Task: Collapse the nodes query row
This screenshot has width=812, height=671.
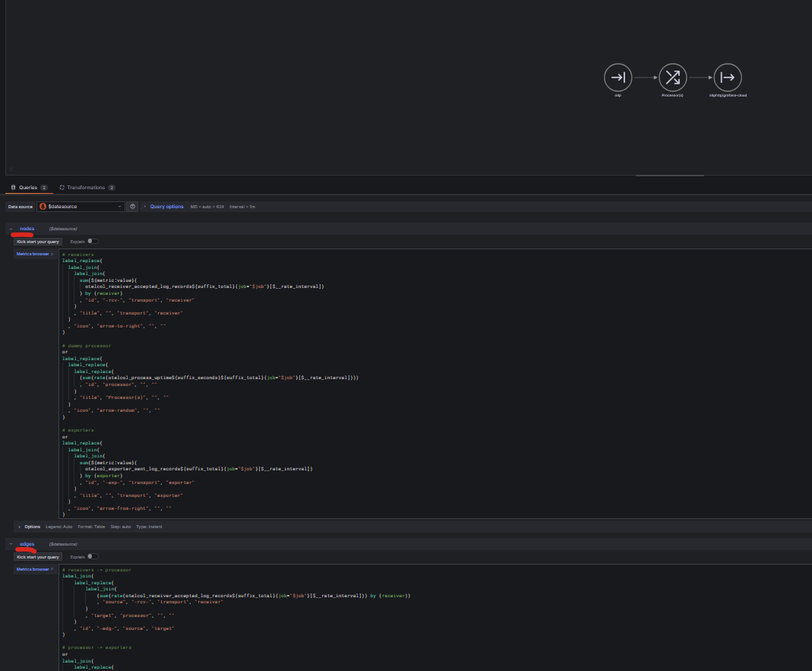Action: pos(11,229)
